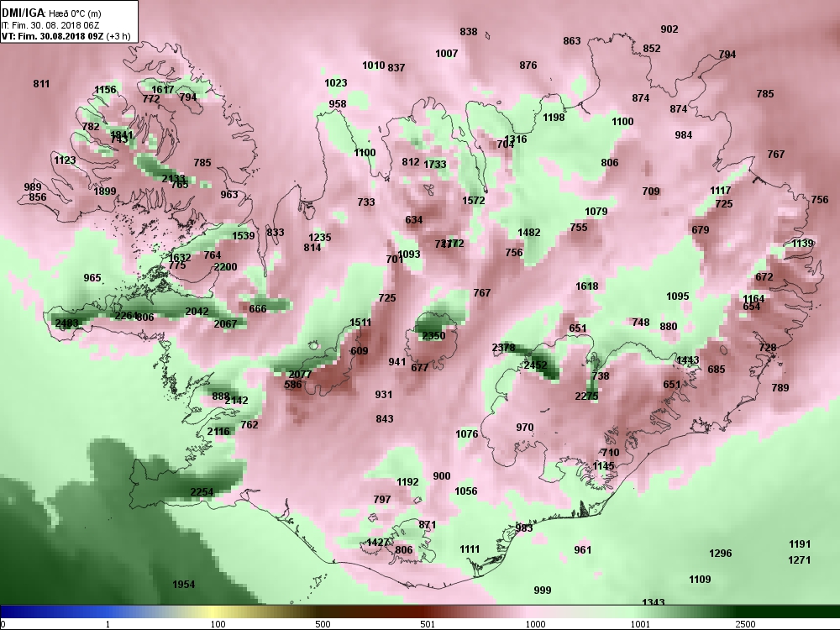Select the map value '666'

pyautogui.click(x=258, y=308)
